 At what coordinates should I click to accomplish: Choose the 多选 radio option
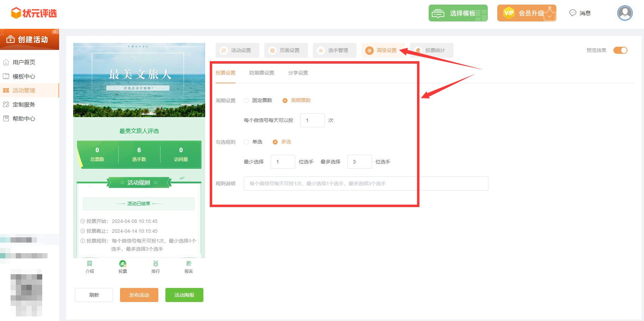tap(275, 142)
